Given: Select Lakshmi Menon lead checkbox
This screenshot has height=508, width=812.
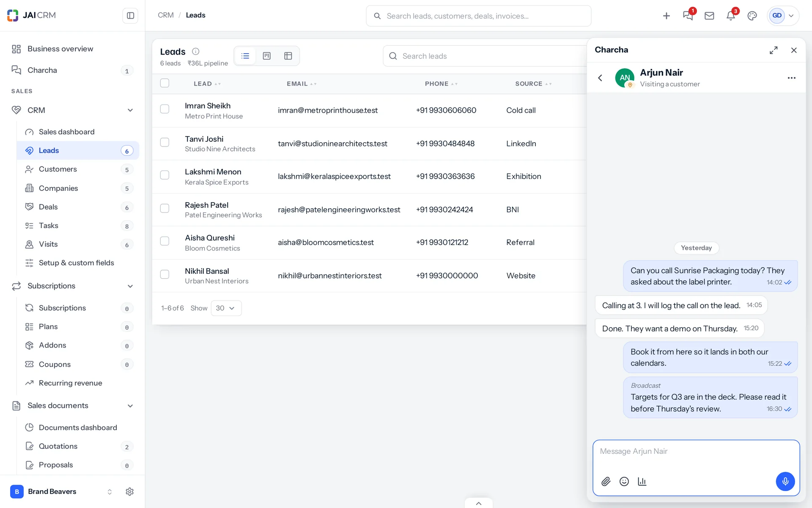Looking at the screenshot, I should [165, 175].
